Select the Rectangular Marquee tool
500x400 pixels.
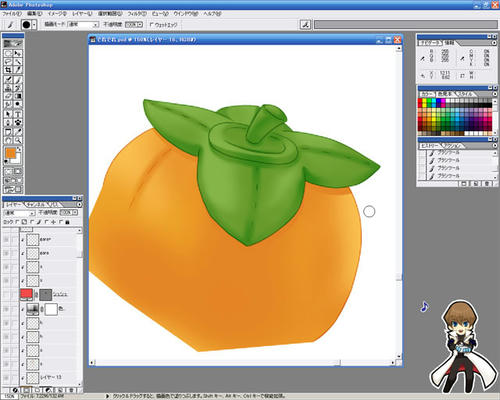[8, 53]
